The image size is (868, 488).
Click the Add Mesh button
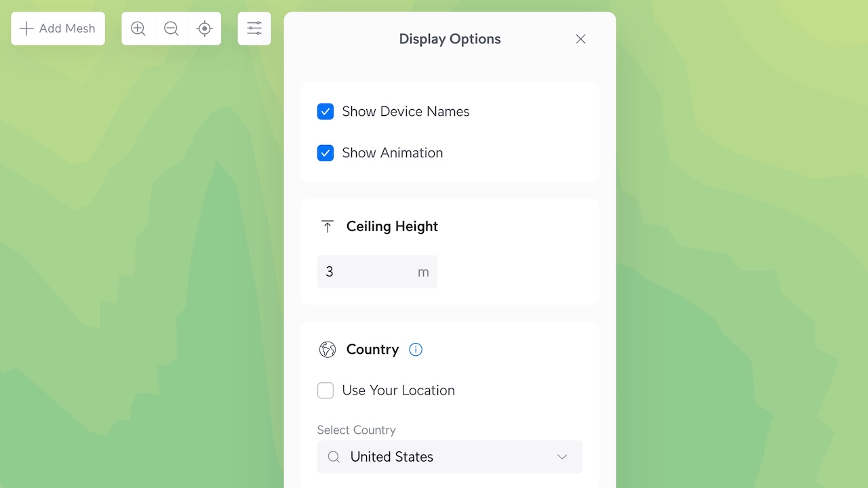click(58, 28)
